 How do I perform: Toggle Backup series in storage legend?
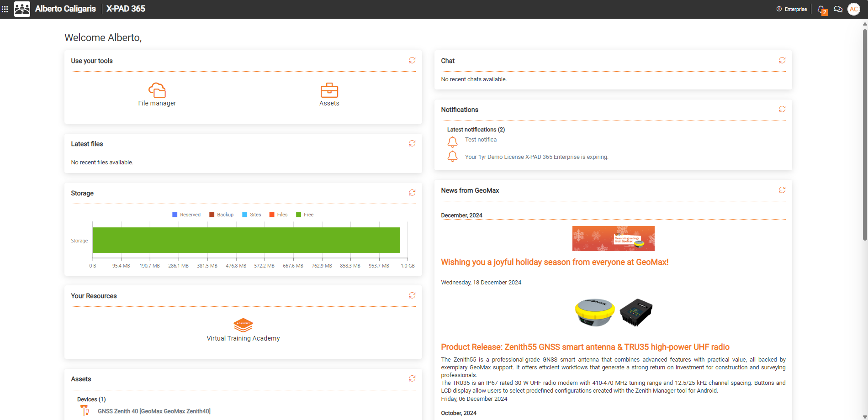tap(222, 215)
